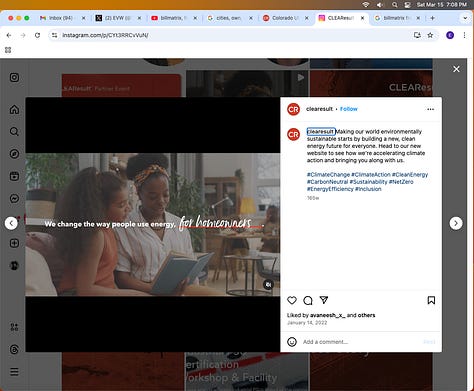Viewport: 474px width, 391px height.
Task: Open clearesult username in post header
Action: [x=319, y=109]
